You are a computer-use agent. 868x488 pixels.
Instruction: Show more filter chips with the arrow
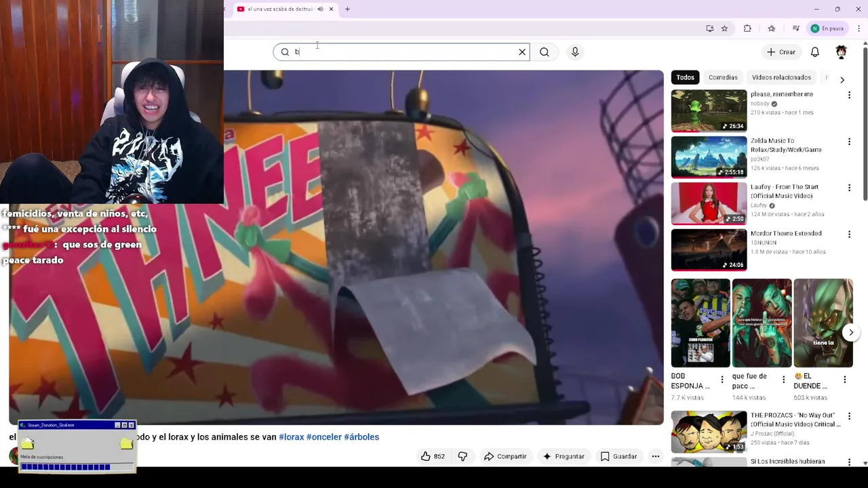click(842, 80)
